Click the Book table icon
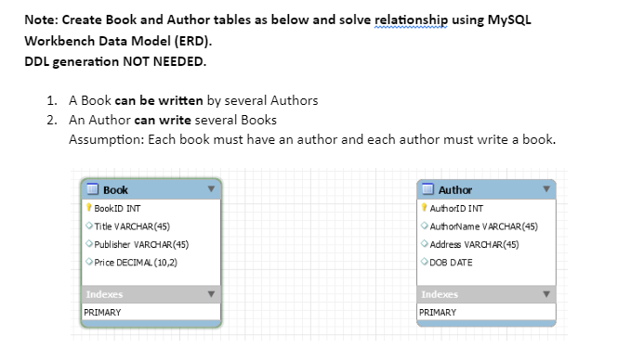The width and height of the screenshot is (644, 362). pyautogui.click(x=92, y=189)
